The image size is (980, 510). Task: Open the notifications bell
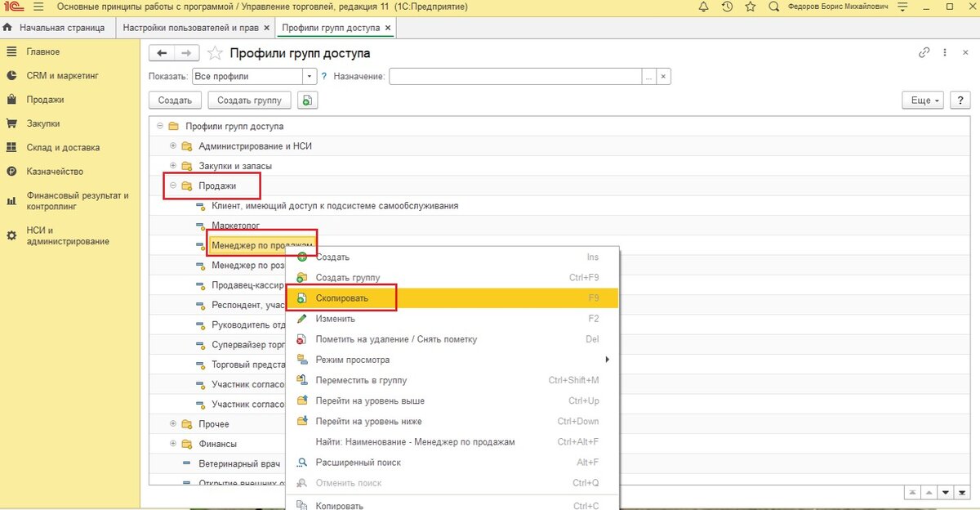click(704, 7)
